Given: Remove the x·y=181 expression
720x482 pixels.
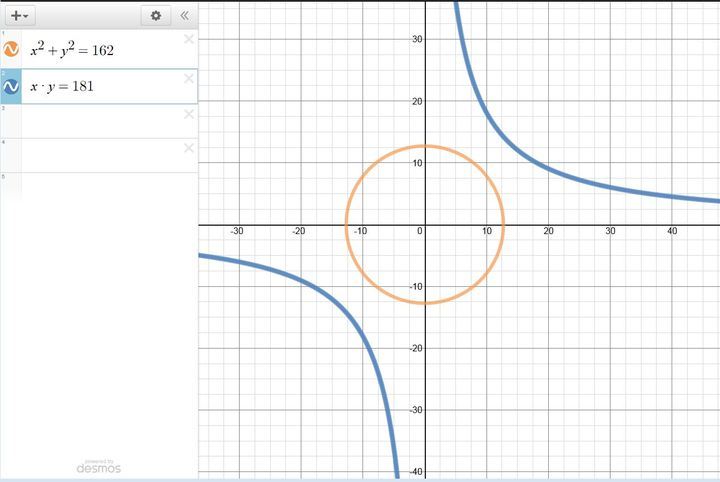Looking at the screenshot, I should tap(189, 79).
